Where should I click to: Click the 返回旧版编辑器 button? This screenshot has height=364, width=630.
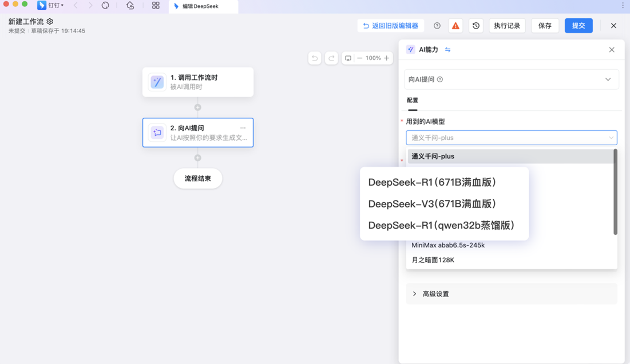392,25
